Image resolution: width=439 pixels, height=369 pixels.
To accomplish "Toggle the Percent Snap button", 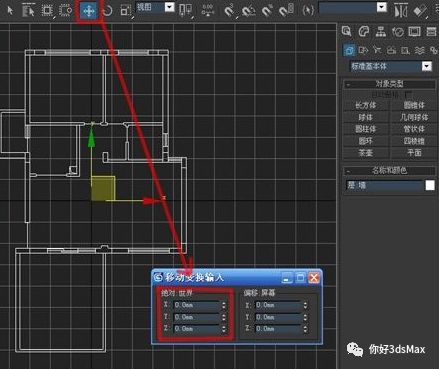I will (x=267, y=11).
